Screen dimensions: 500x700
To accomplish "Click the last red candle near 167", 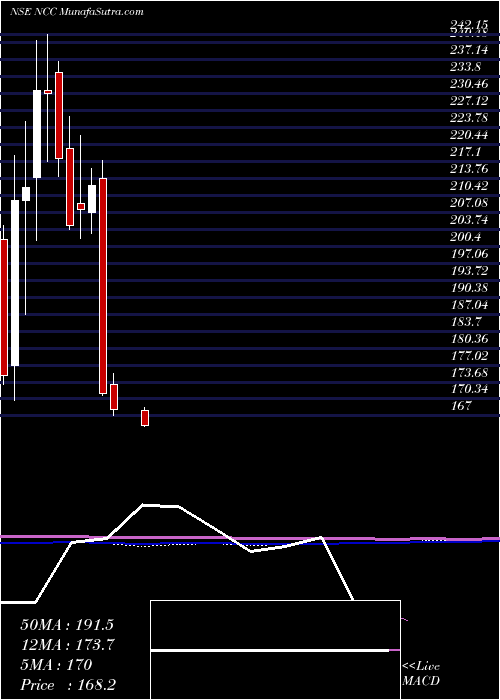I will point(145,418).
